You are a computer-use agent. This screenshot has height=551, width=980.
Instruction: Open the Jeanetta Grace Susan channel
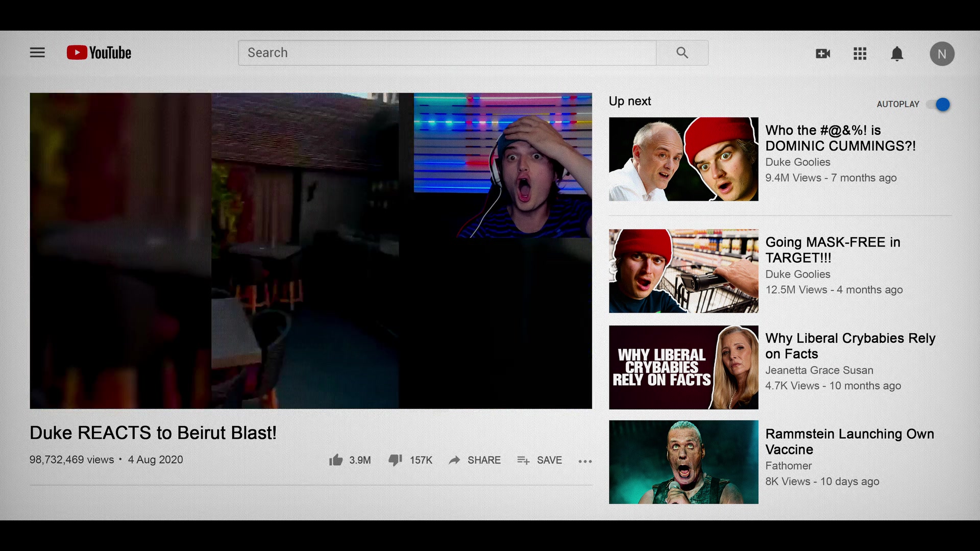[x=819, y=370]
